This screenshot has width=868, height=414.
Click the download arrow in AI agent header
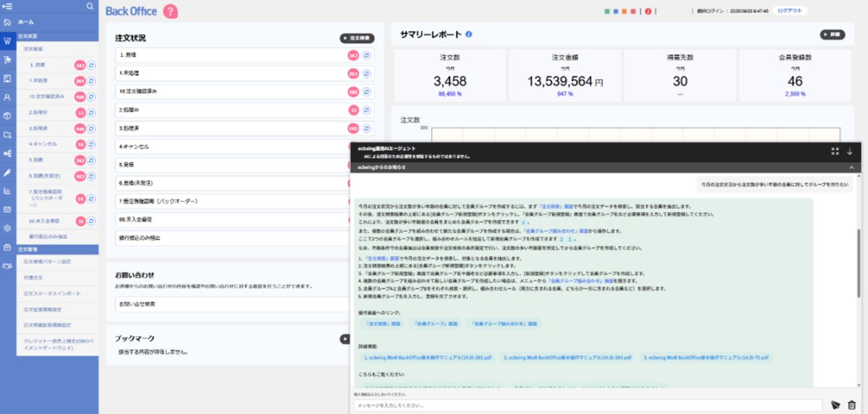(x=850, y=152)
